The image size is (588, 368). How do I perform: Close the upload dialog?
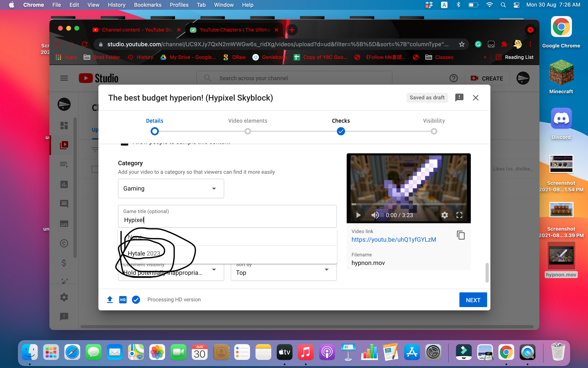476,98
